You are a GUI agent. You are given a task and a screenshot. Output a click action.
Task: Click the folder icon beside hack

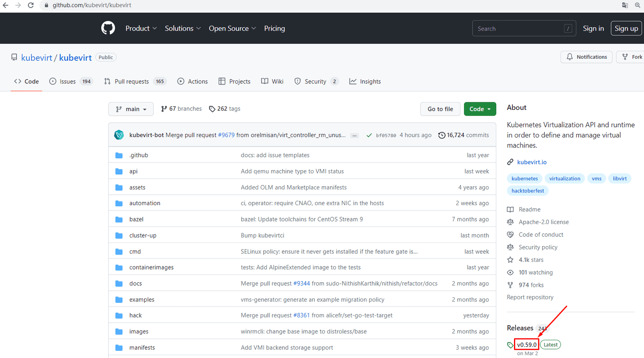(119, 315)
